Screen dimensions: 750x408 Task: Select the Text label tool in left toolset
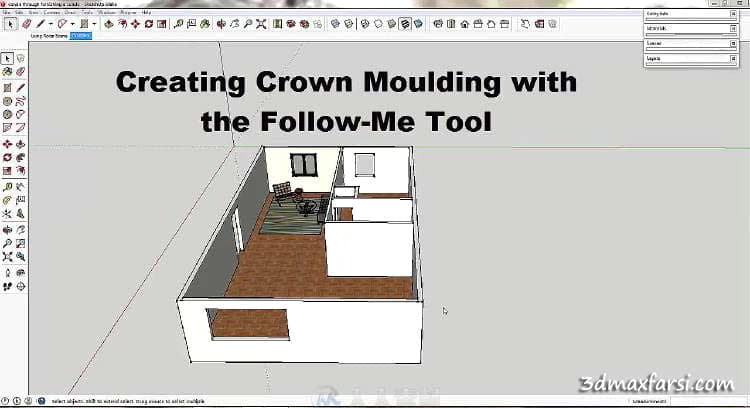[x=21, y=200]
